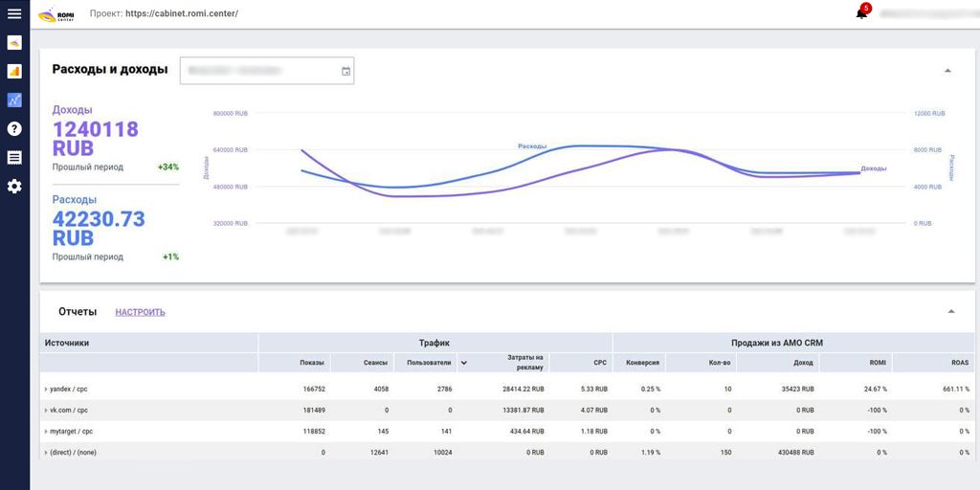The height and width of the screenshot is (490, 980).
Task: Click the sort arrow beside Пользователи
Action: [464, 363]
